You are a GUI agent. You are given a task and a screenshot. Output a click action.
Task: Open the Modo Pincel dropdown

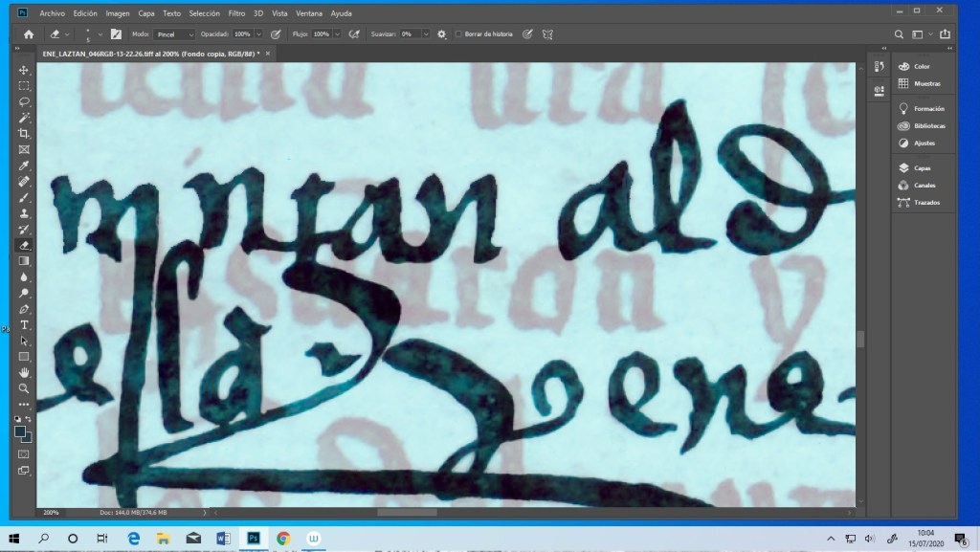coord(174,33)
